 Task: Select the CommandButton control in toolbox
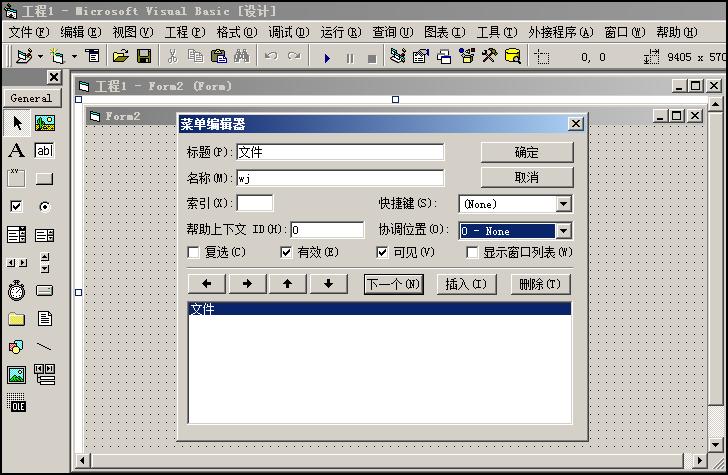point(45,179)
